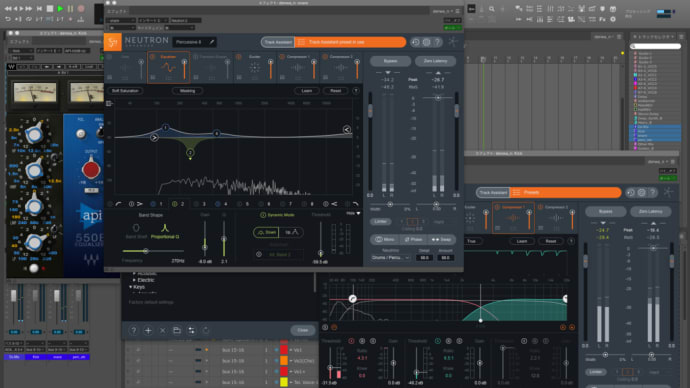Click the Neutron logo icon

click(113, 42)
